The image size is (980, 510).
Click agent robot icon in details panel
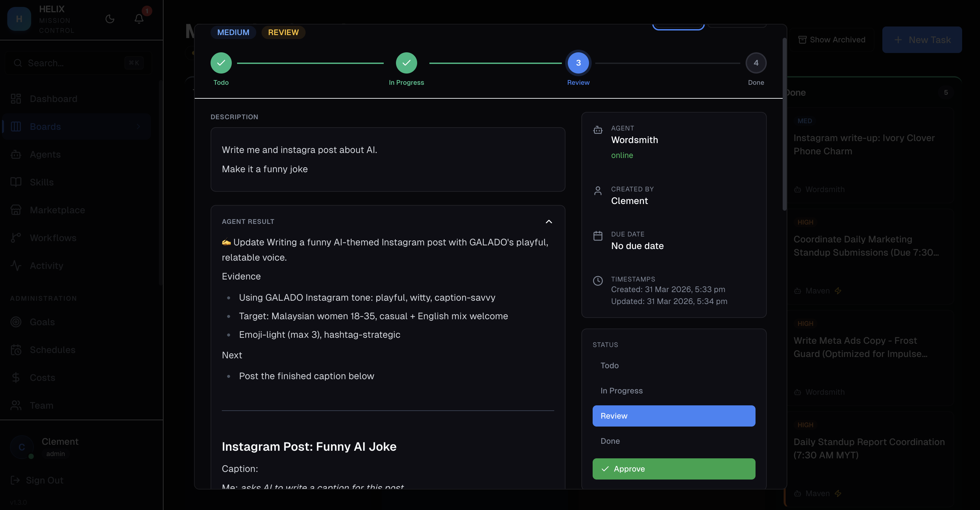598,130
